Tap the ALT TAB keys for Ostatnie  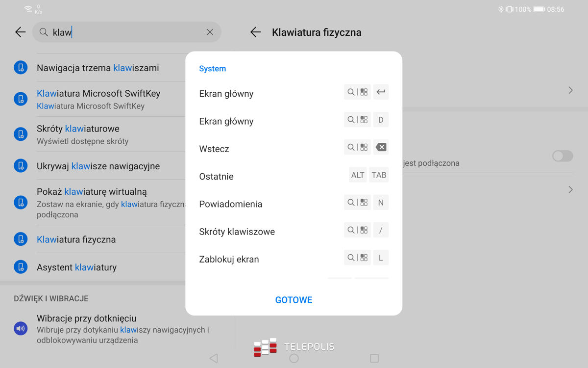tap(368, 175)
